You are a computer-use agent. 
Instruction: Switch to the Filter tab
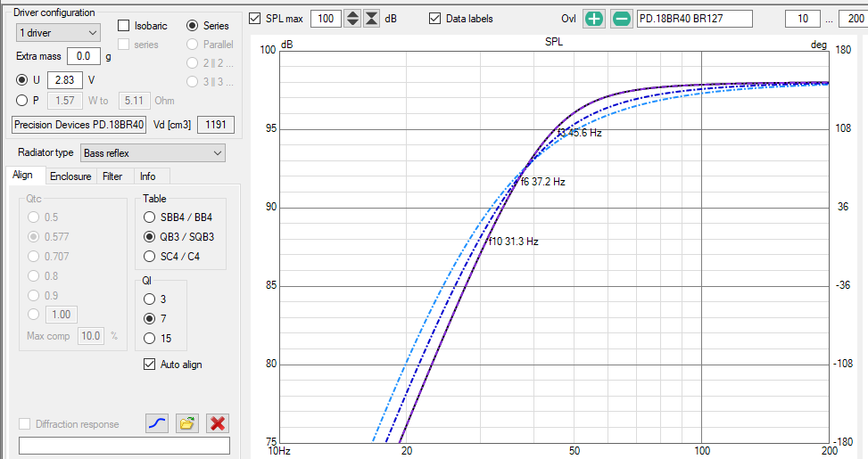coord(112,176)
